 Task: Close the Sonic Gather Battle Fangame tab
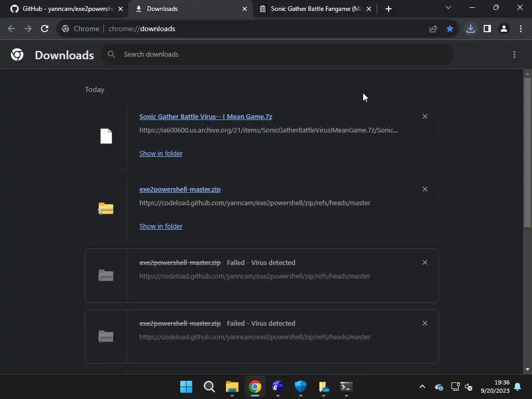pos(369,9)
